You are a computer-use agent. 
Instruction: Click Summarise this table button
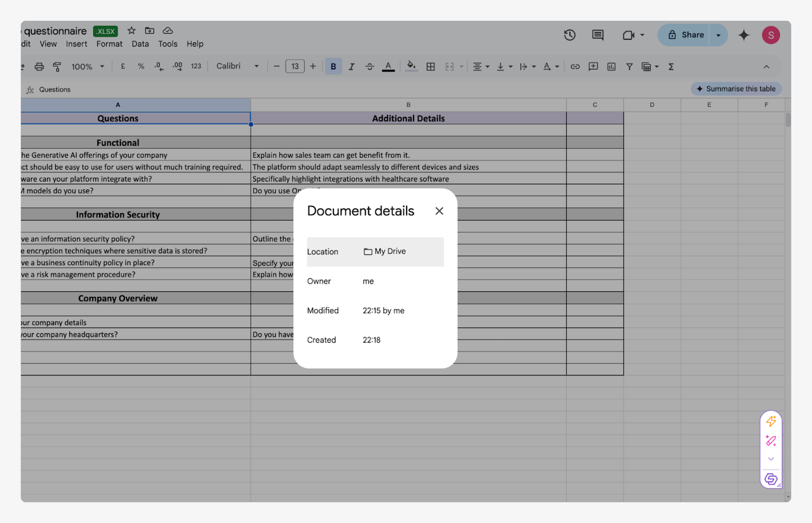(x=736, y=89)
